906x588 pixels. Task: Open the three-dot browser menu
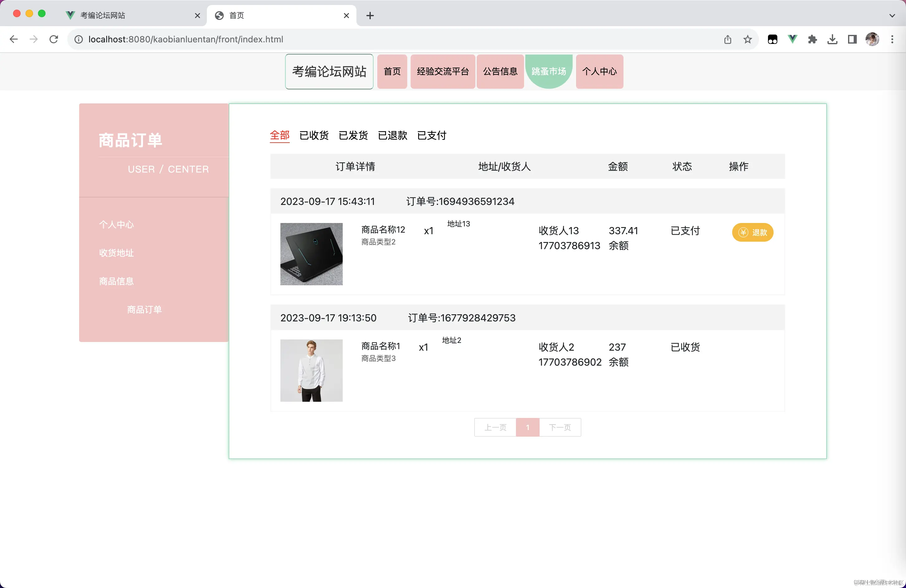[x=893, y=39]
